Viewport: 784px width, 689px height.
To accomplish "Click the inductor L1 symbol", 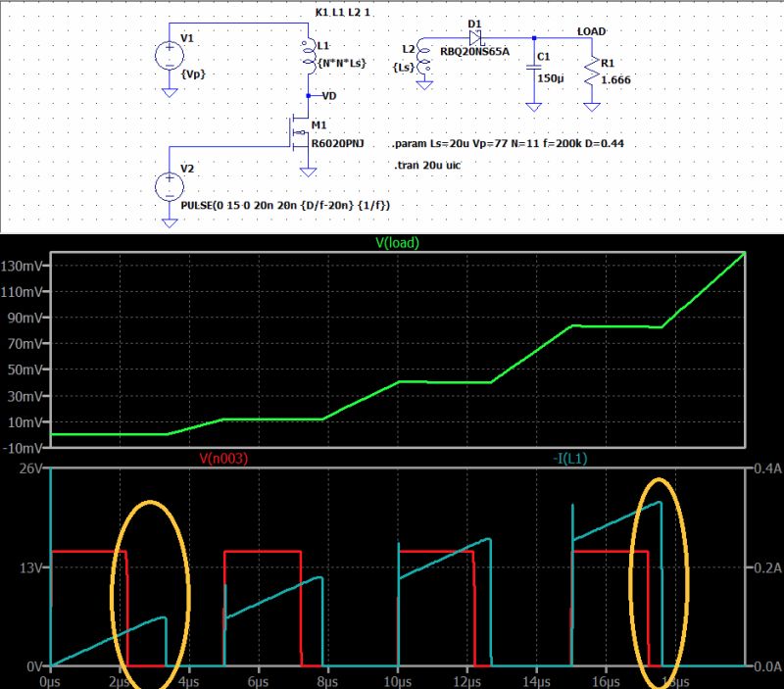I will [309, 54].
